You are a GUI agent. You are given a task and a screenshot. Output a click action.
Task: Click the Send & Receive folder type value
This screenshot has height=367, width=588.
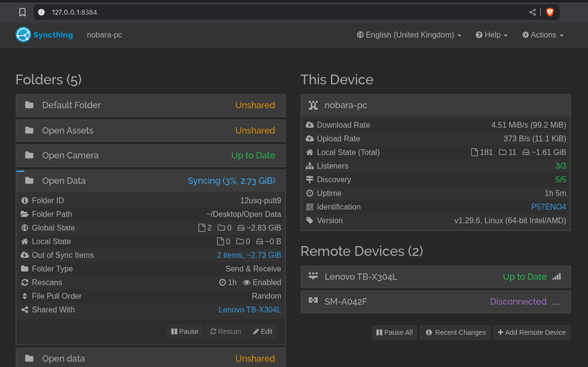[253, 269]
